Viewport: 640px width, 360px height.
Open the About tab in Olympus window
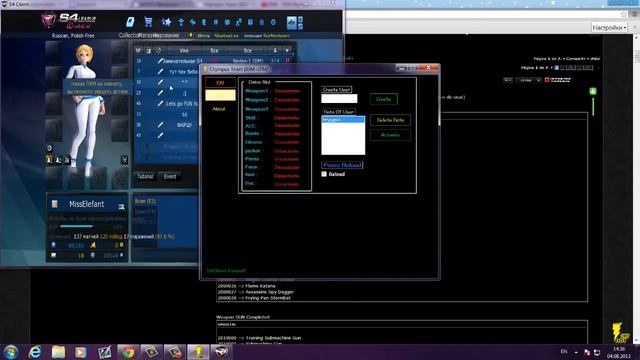pyautogui.click(x=219, y=109)
